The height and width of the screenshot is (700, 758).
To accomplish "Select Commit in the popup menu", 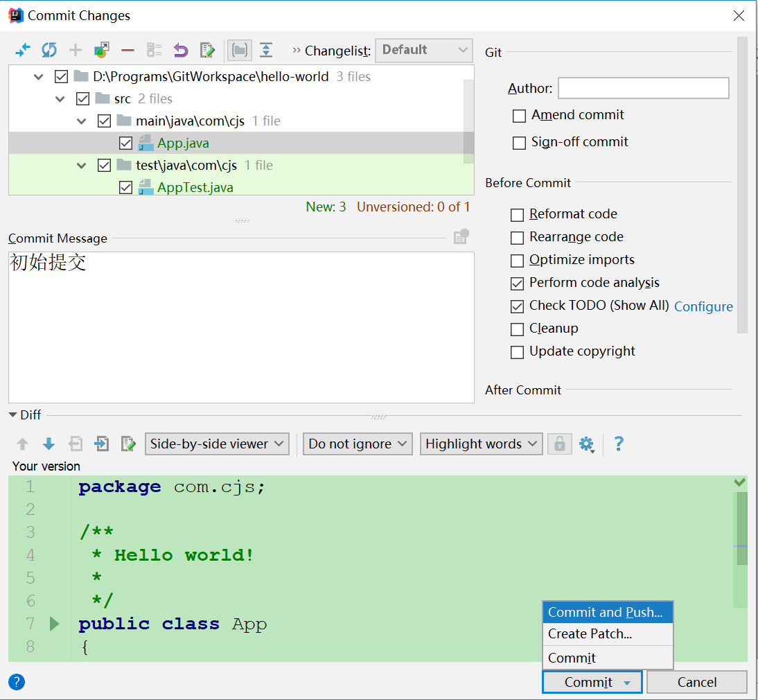I will click(x=608, y=658).
